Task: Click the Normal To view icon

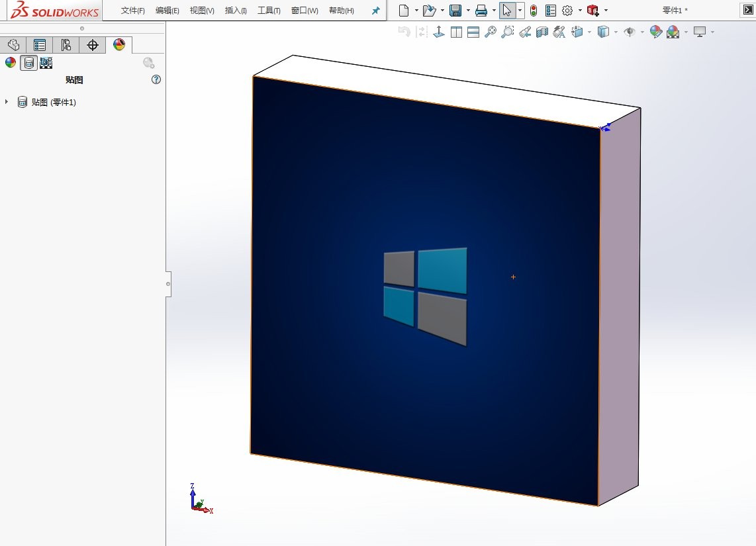Action: pos(439,32)
